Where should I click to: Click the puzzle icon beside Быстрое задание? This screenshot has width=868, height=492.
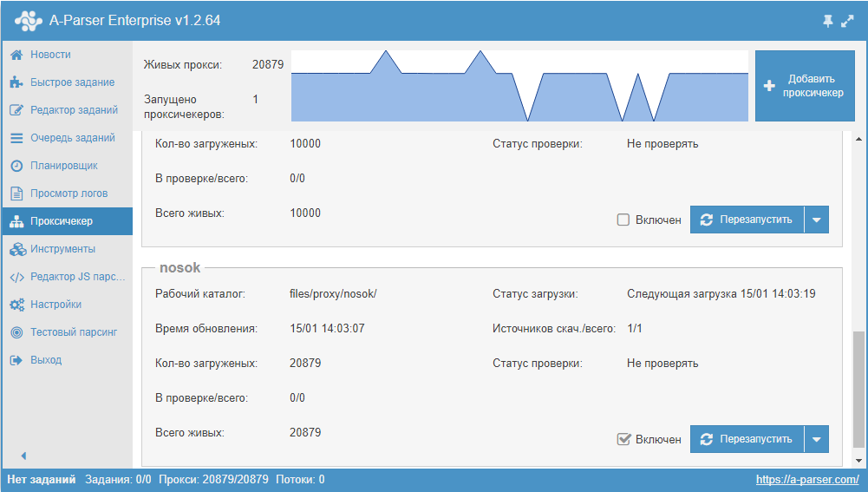[x=16, y=82]
